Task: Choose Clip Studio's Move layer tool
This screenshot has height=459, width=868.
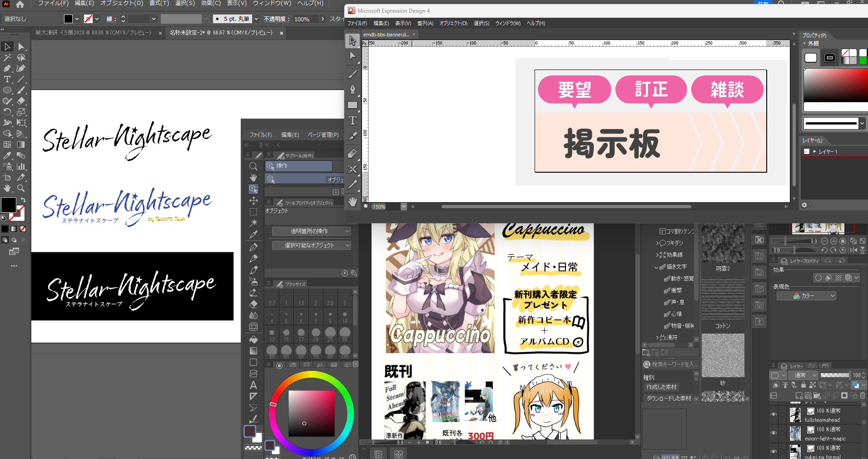Action: [253, 200]
